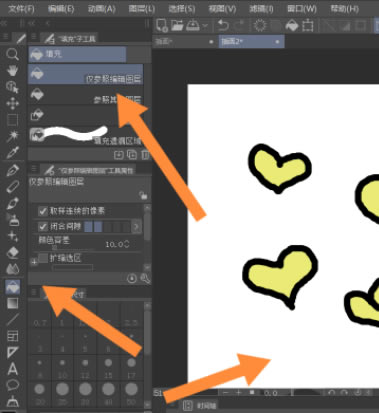Expand the 扩缩选区 plus options
Image resolution: width=379 pixels, height=413 pixels.
[34, 262]
